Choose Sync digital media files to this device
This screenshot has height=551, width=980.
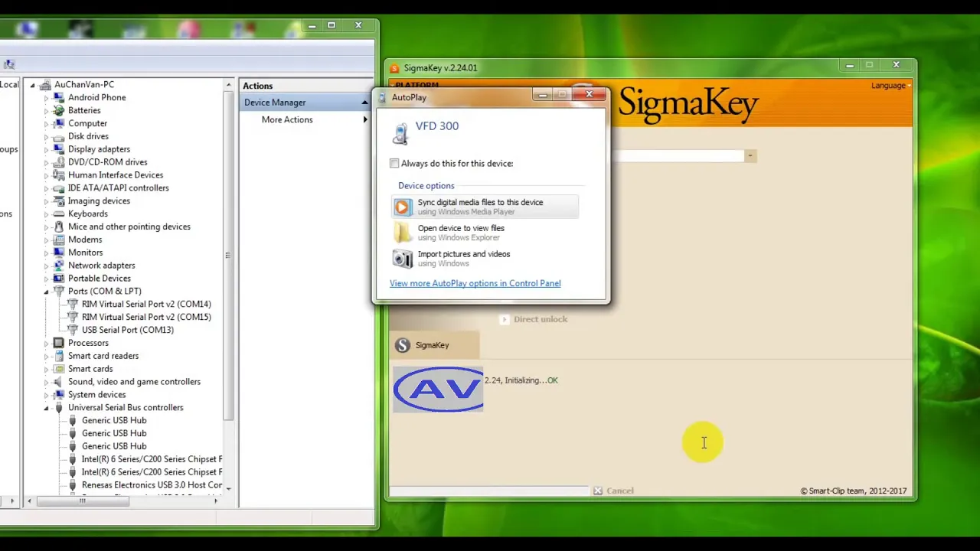click(485, 207)
